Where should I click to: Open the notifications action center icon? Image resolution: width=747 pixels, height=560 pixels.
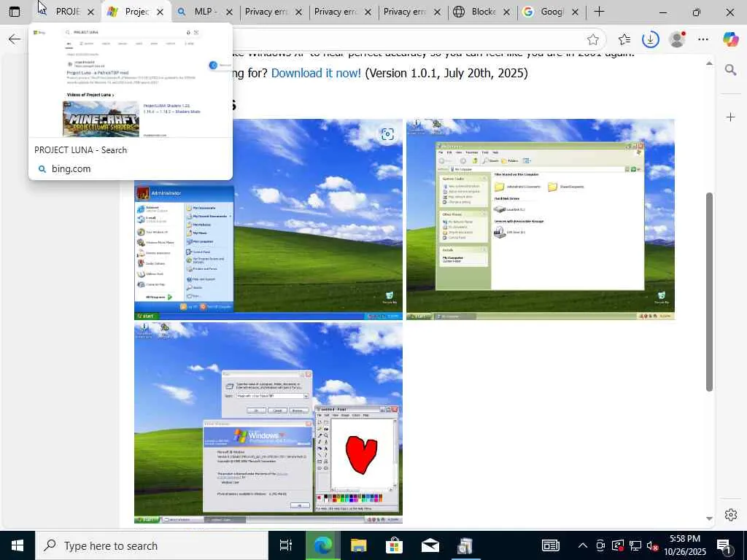[x=724, y=546]
